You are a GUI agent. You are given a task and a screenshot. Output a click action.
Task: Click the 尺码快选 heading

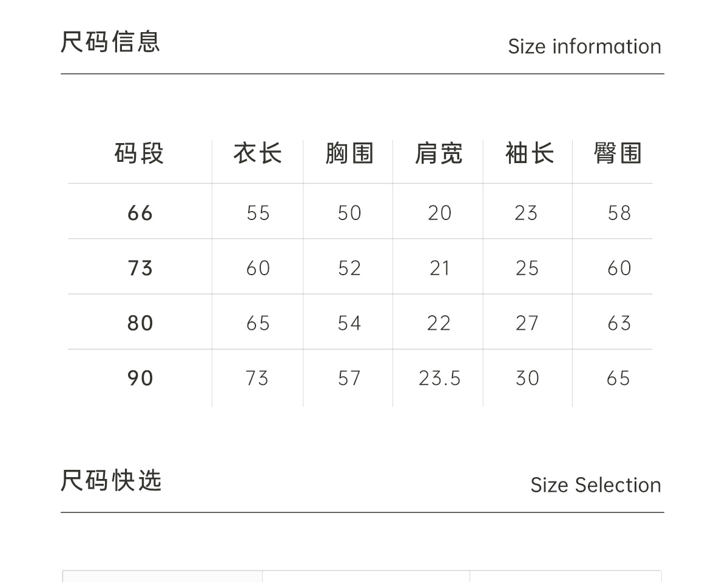pos(111,480)
